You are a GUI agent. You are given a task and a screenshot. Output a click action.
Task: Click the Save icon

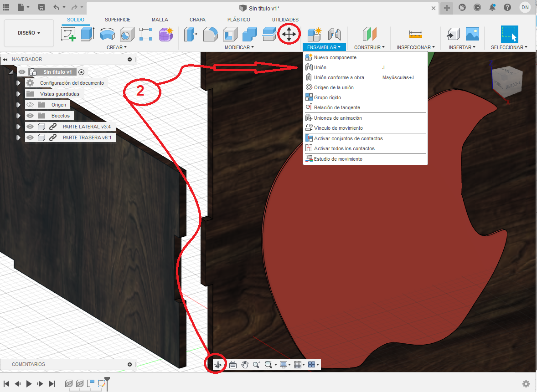[x=41, y=7]
